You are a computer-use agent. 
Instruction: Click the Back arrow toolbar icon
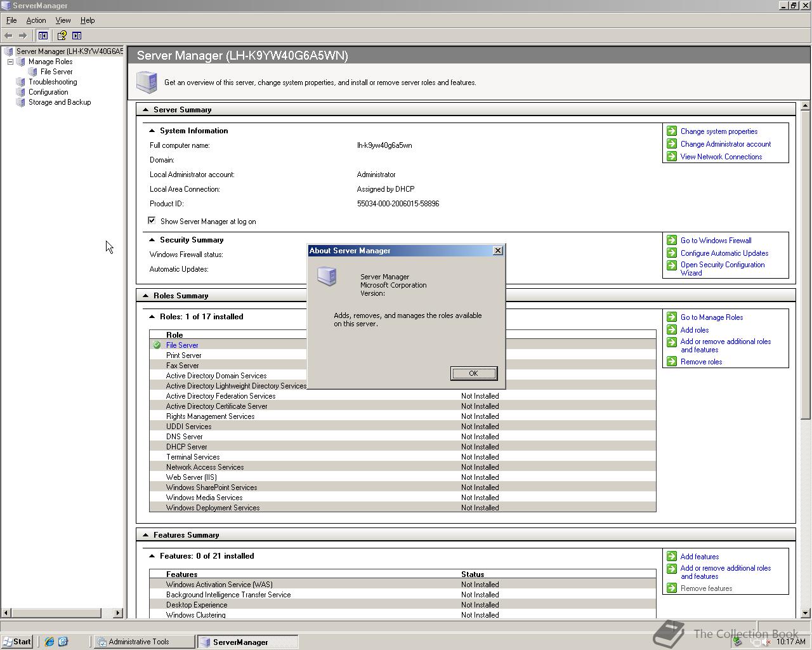coord(8,36)
